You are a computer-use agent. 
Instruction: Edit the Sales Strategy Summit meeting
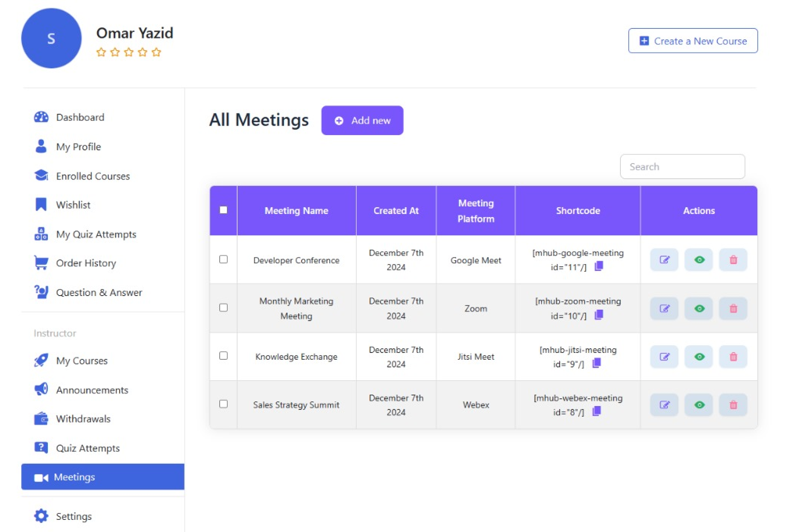coord(664,405)
